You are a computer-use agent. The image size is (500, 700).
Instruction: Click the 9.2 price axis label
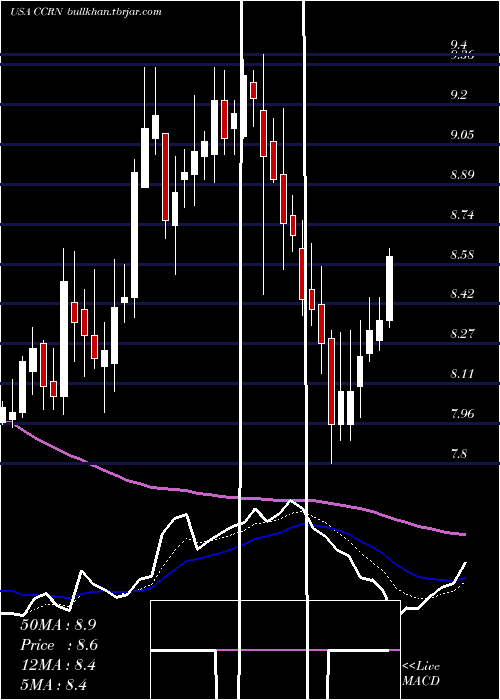[x=459, y=95]
